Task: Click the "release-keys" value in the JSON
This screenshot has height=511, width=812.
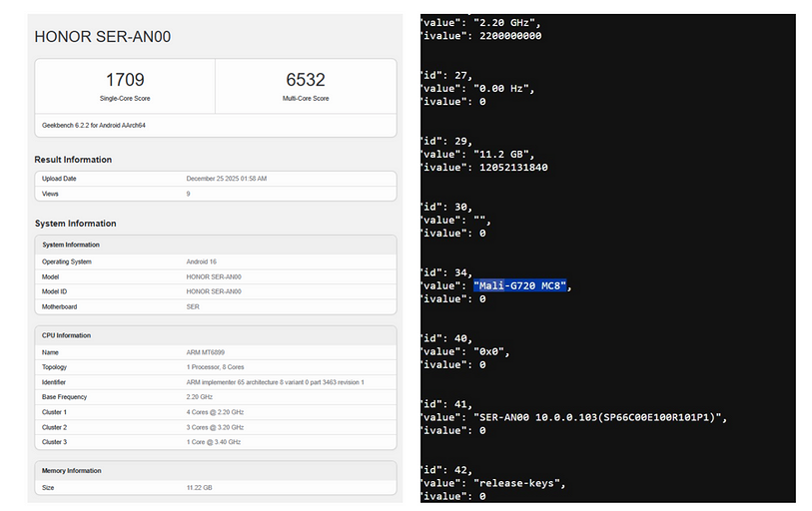Action: click(x=519, y=483)
